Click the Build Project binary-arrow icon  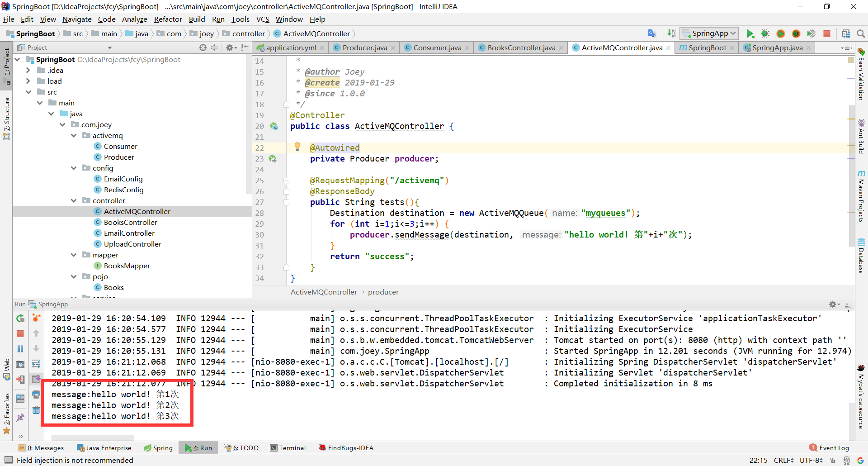(671, 33)
